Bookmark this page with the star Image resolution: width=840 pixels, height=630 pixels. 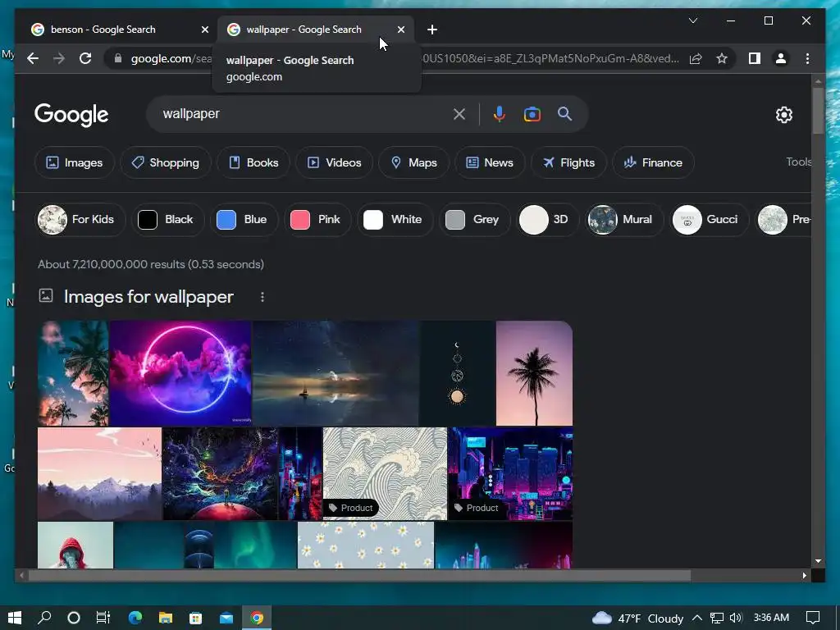coord(722,58)
